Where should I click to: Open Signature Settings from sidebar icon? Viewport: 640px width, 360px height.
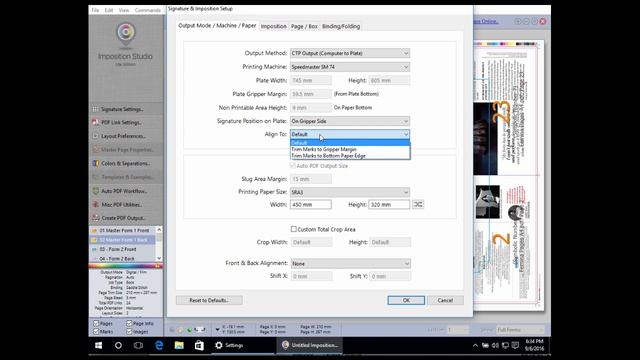point(96,109)
